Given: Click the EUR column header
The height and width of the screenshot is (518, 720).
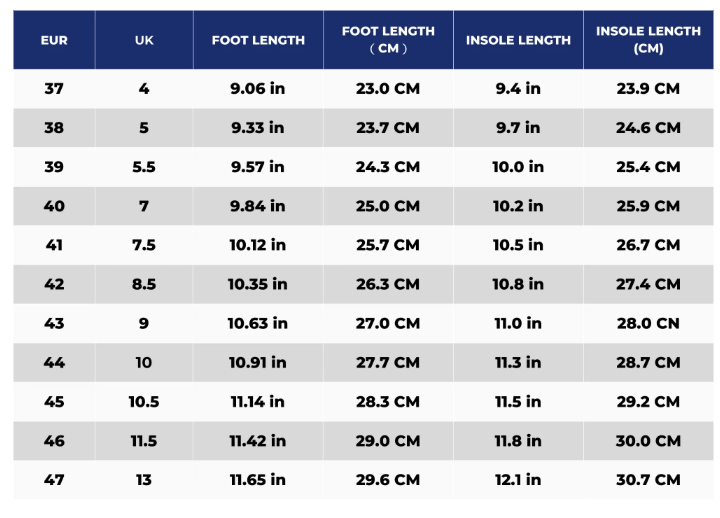Looking at the screenshot, I should (x=54, y=40).
